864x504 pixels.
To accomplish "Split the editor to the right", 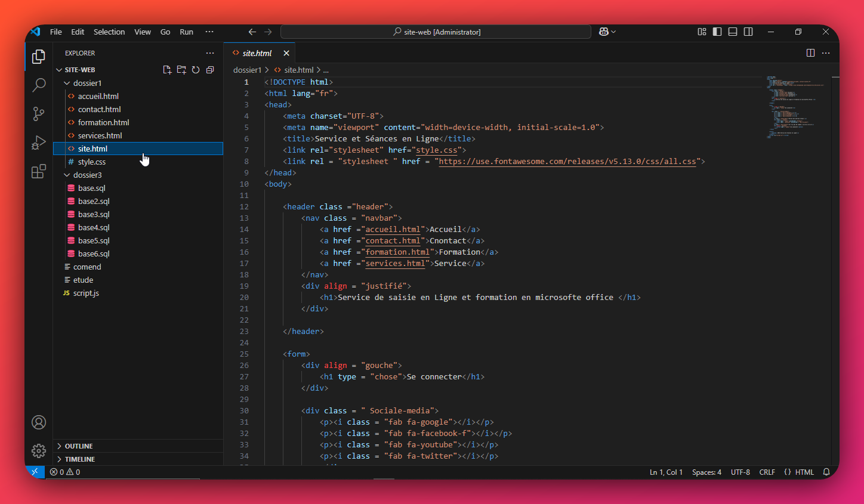I will [x=810, y=53].
